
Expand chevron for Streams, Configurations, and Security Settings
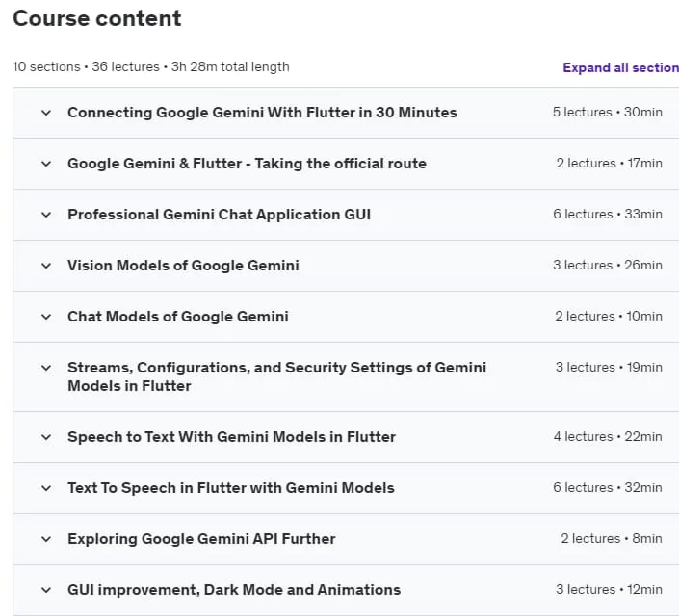pos(46,368)
